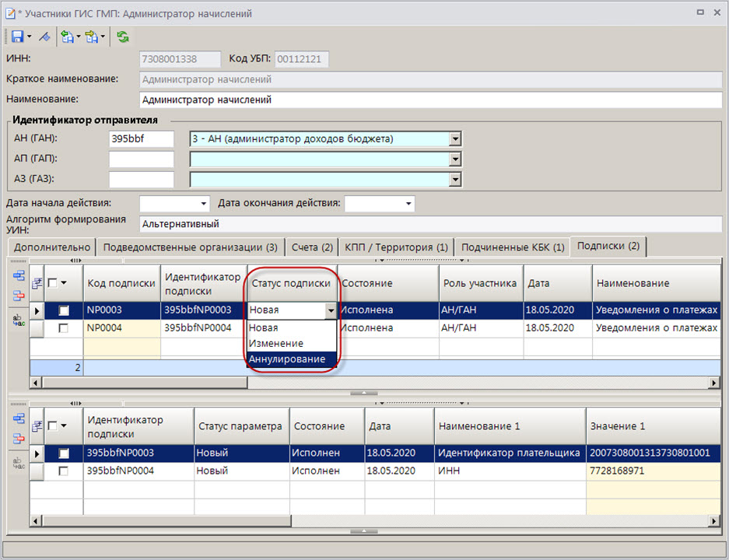729x560 pixels.
Task: Click the Save floppy disk icon
Action: pos(17,37)
